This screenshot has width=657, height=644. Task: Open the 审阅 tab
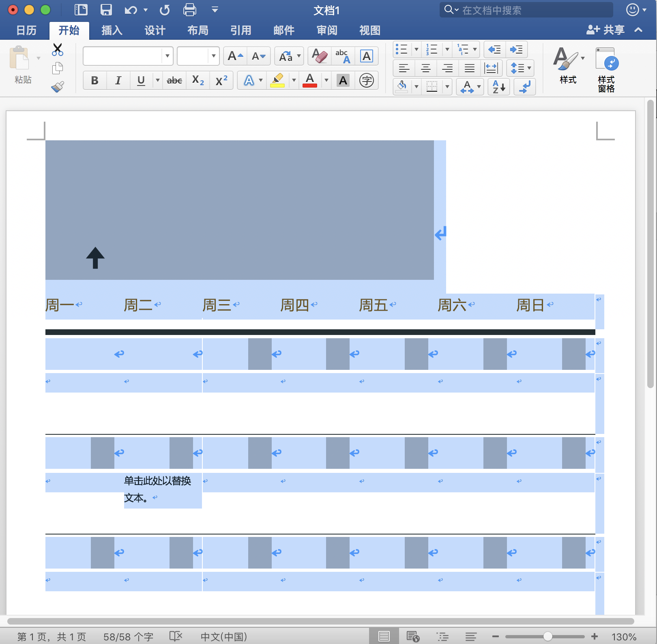327,30
